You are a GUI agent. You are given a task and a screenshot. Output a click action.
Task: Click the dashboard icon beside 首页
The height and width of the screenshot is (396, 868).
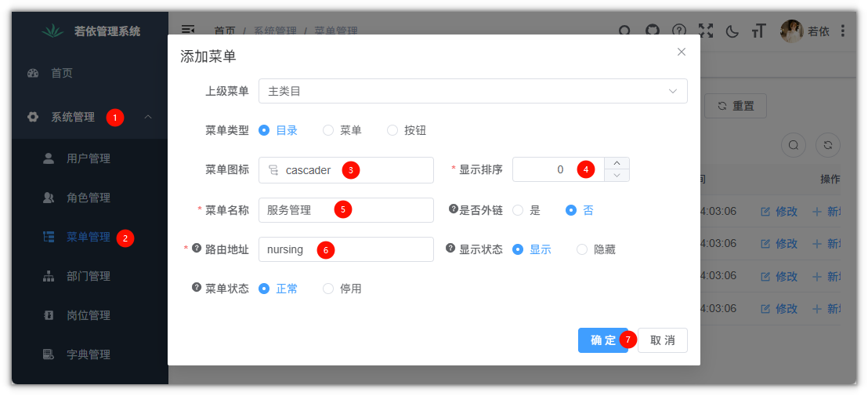[33, 73]
